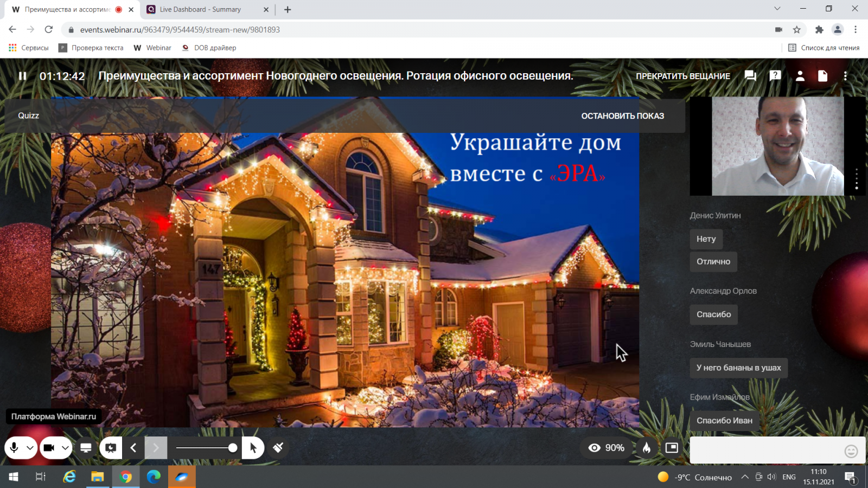
Task: Reload the webinar page
Action: point(49,30)
